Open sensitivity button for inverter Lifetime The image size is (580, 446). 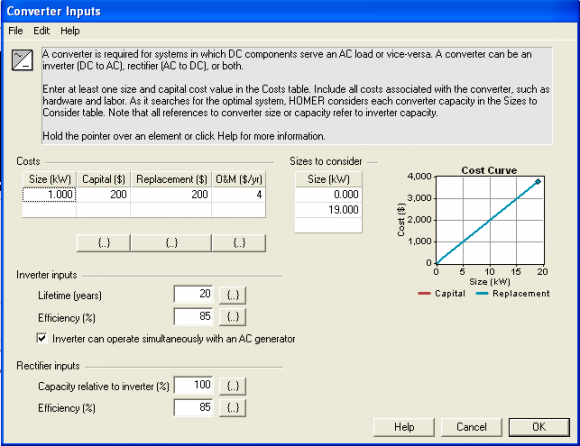tap(232, 295)
